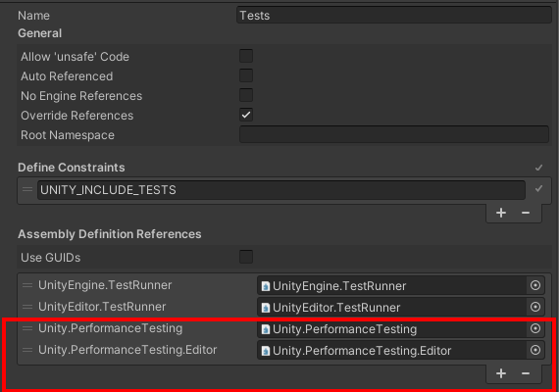Open object picker for UnityEditor.TestRunner reference
Screen dimensions: 559x392
535,307
